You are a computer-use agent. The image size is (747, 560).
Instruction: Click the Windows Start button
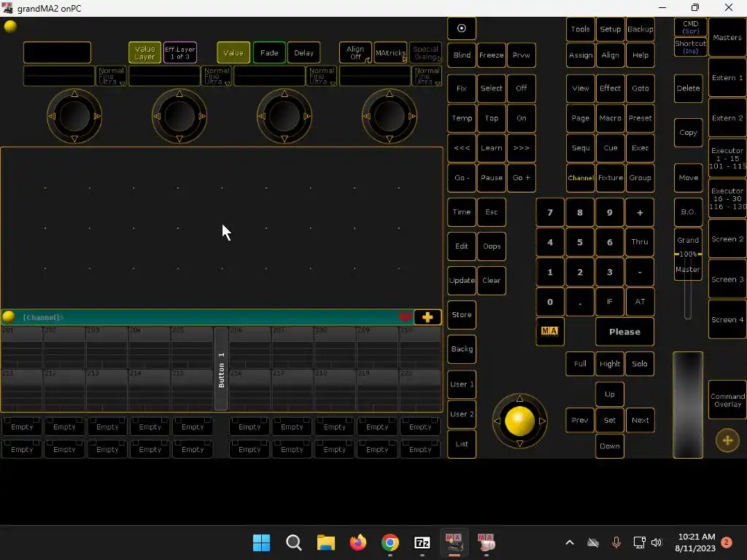[x=261, y=542]
